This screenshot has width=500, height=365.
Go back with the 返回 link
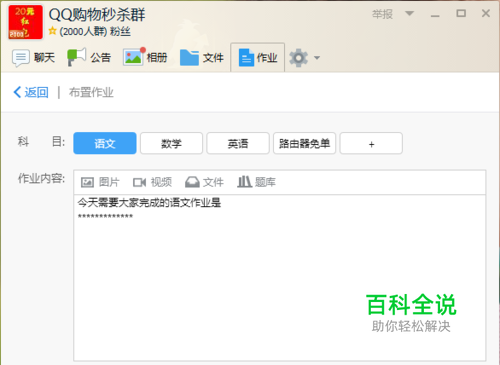31,92
